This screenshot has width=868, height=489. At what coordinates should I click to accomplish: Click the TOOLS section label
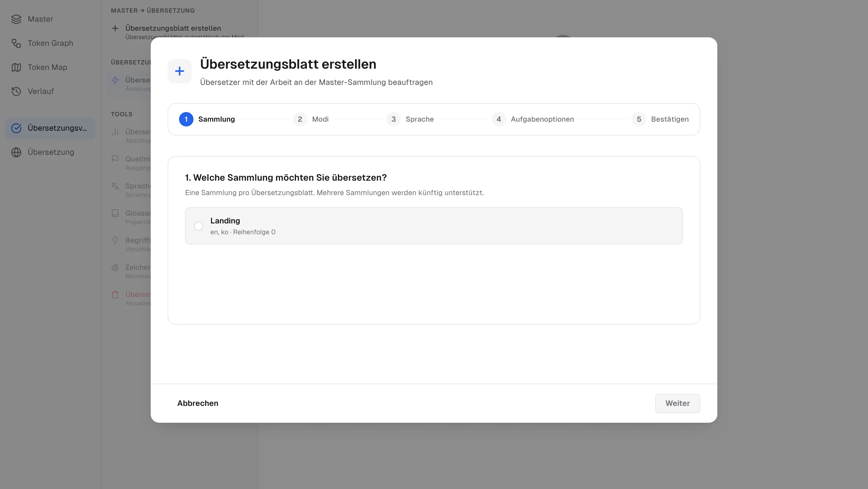tap(122, 114)
